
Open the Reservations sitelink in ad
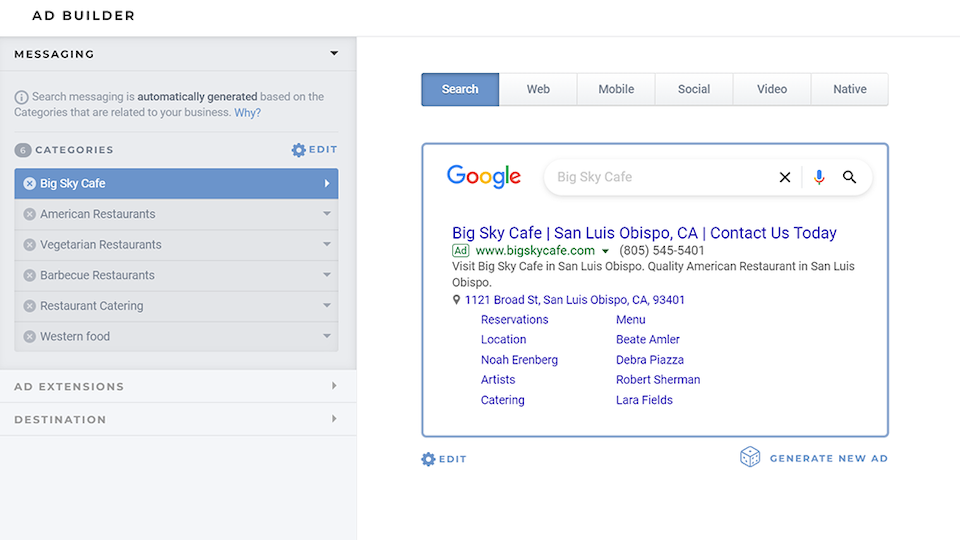pos(514,320)
